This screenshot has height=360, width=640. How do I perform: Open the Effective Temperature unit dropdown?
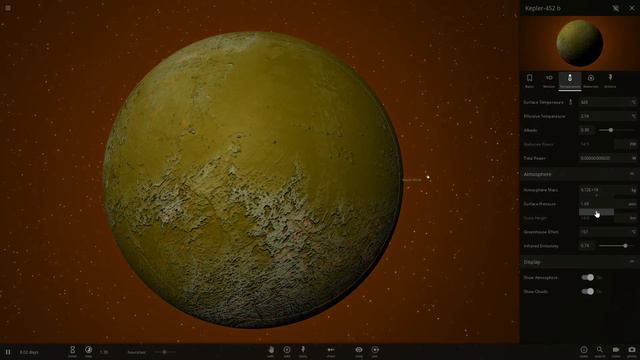click(x=634, y=116)
